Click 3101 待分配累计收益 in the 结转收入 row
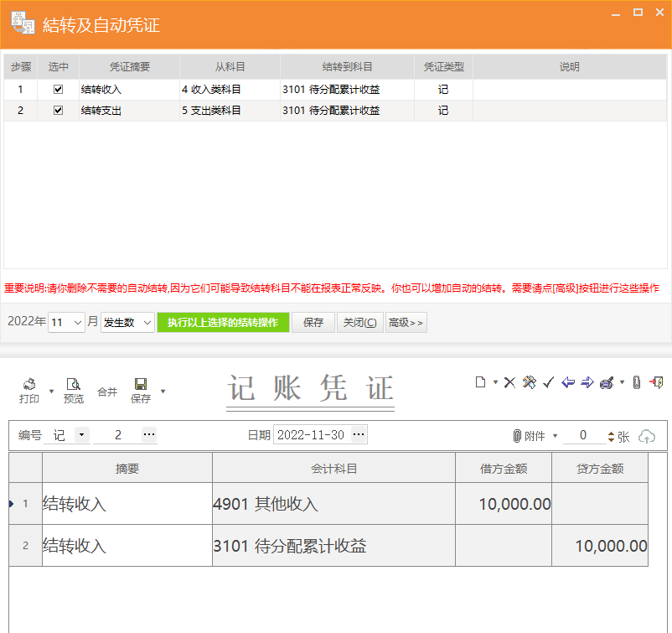 pos(347,89)
